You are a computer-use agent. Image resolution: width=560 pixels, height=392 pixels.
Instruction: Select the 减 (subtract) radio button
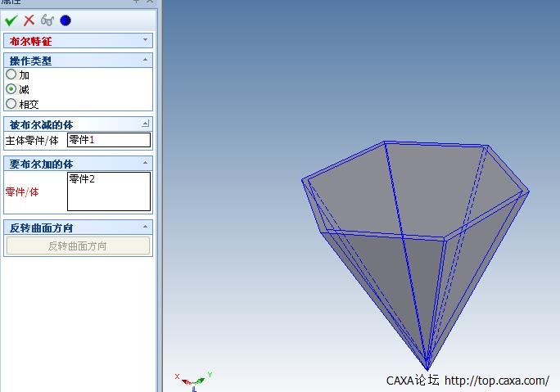coord(11,89)
